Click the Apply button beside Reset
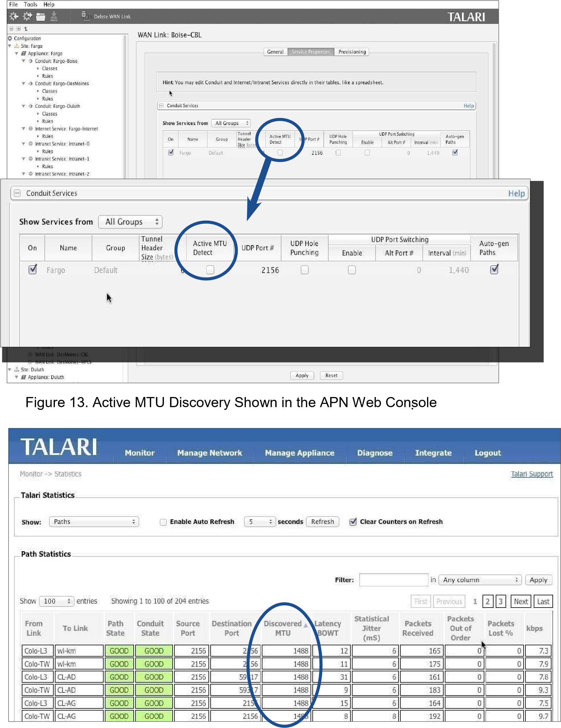 [x=302, y=375]
